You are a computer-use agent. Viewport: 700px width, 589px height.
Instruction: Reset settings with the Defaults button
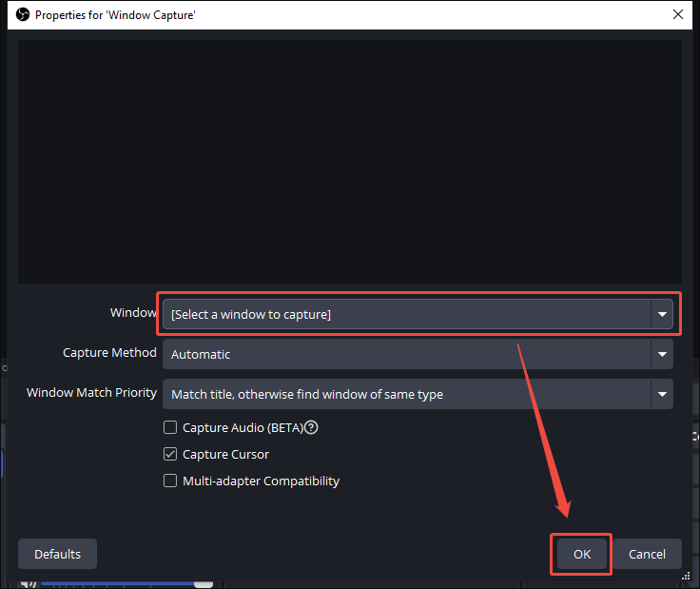58,554
